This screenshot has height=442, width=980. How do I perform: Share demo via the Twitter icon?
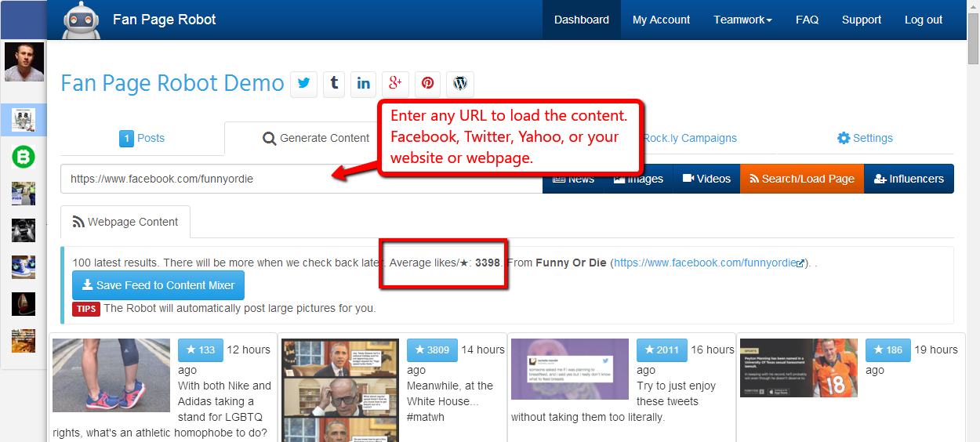(304, 84)
